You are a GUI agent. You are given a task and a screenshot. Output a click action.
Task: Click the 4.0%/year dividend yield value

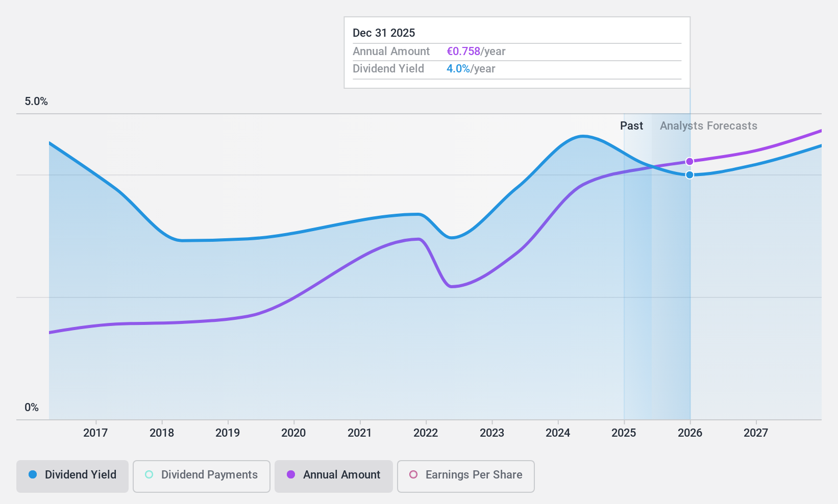[x=471, y=69]
